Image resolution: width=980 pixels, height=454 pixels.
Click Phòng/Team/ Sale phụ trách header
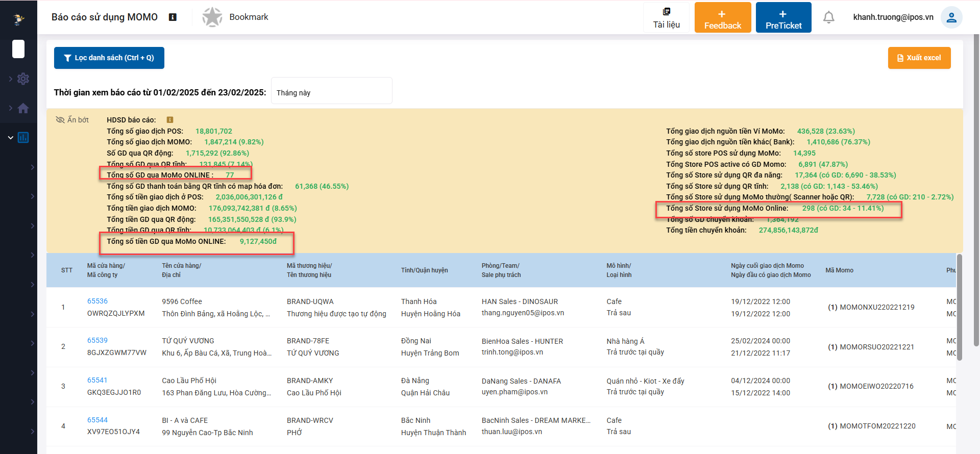[501, 270]
